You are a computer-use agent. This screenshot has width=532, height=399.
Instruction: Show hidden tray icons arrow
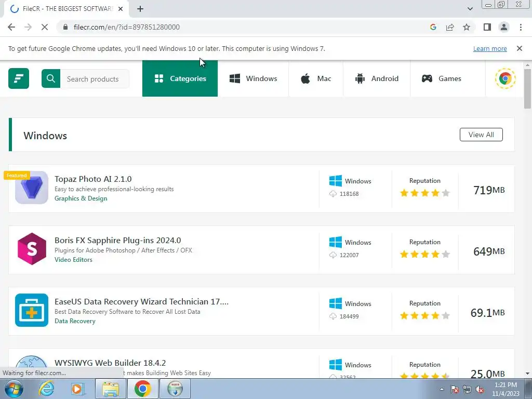coord(442,389)
